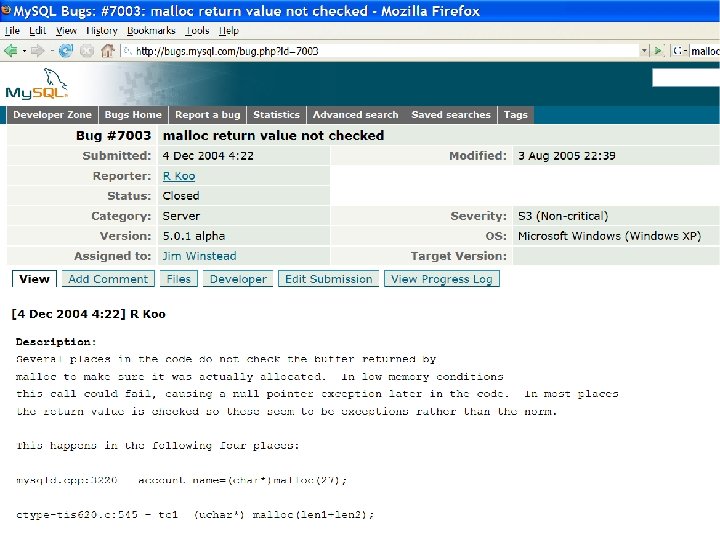Open Advanced search page
720x540 pixels.
point(355,115)
